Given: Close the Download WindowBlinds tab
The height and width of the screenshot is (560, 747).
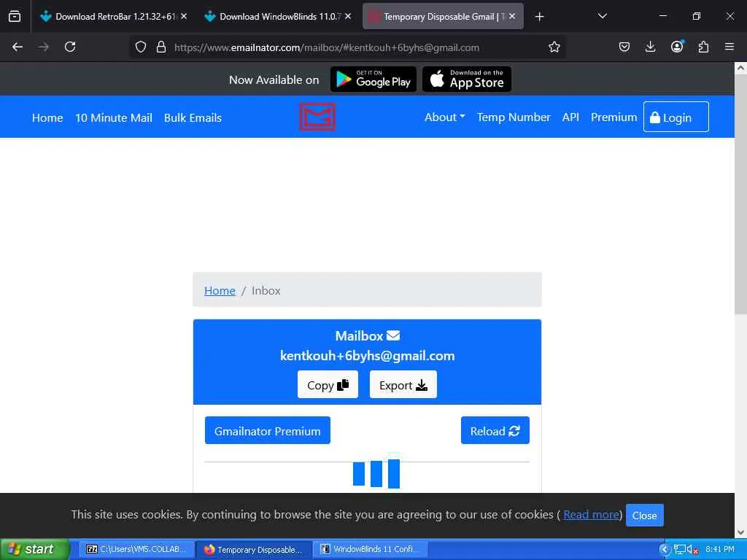Looking at the screenshot, I should click(348, 16).
